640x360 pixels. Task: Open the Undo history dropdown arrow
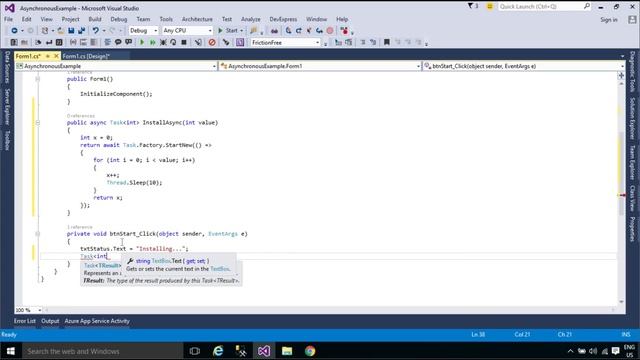[x=104, y=31]
